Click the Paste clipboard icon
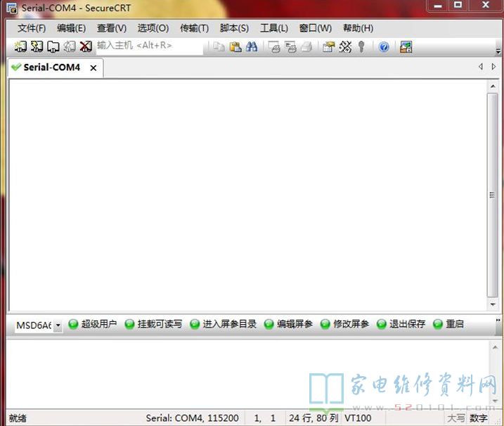Screen dimensions: 504x426 [x=235, y=46]
